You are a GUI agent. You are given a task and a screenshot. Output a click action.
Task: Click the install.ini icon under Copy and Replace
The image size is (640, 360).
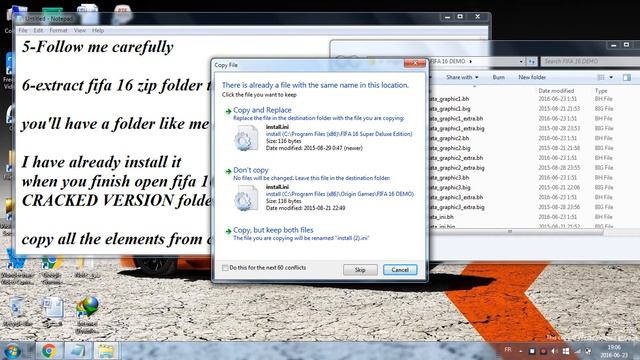[246, 138]
